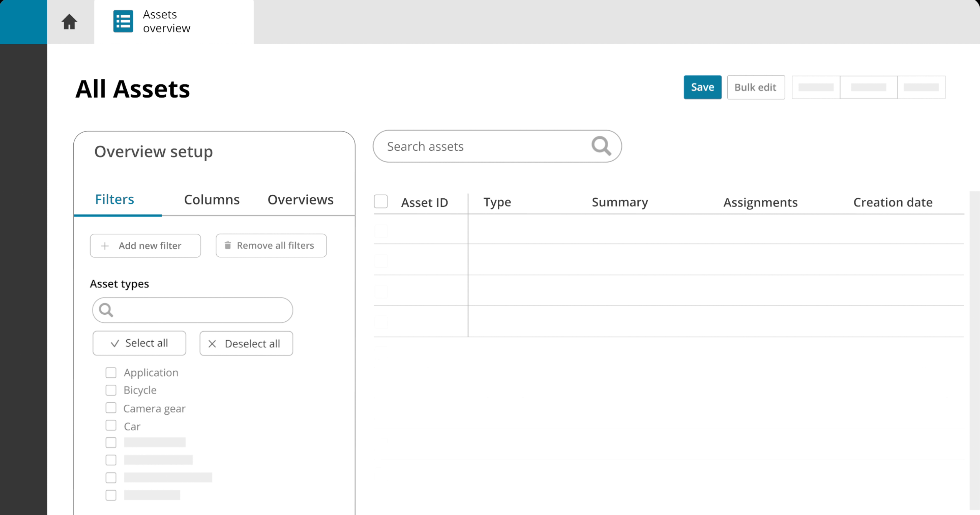The width and height of the screenshot is (980, 515).
Task: Switch to the Columns tab
Action: (212, 199)
